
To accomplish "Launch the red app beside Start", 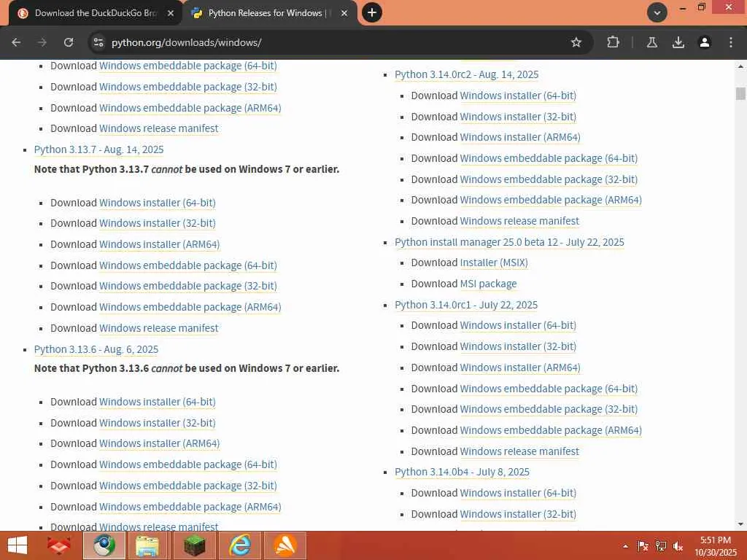I will coord(59,545).
